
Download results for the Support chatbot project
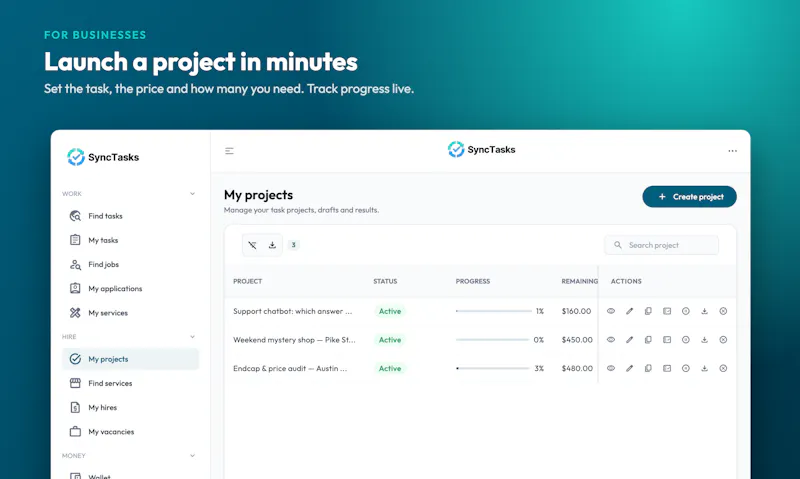pos(704,311)
